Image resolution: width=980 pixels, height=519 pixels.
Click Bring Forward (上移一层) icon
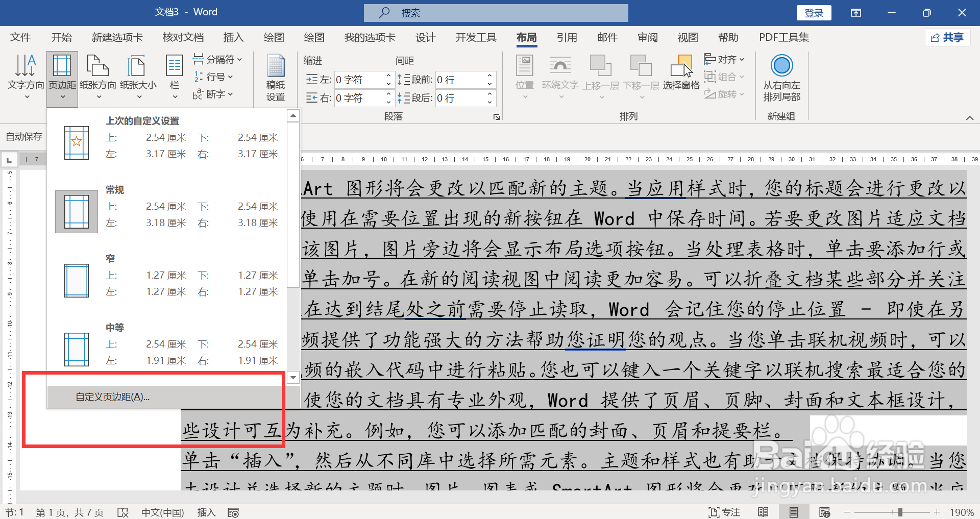point(601,77)
